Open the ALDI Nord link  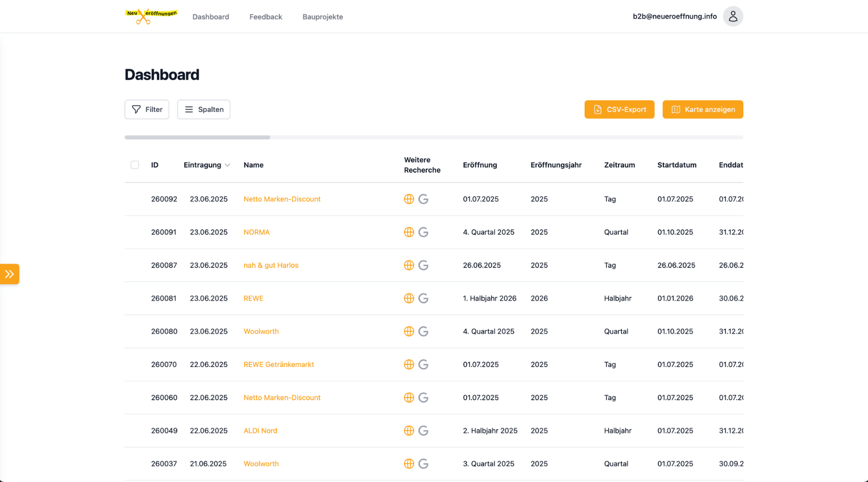click(260, 431)
